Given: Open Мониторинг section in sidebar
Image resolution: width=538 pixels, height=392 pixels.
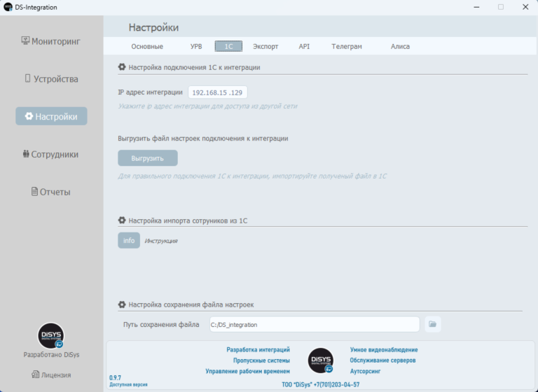Looking at the screenshot, I should [x=51, y=41].
